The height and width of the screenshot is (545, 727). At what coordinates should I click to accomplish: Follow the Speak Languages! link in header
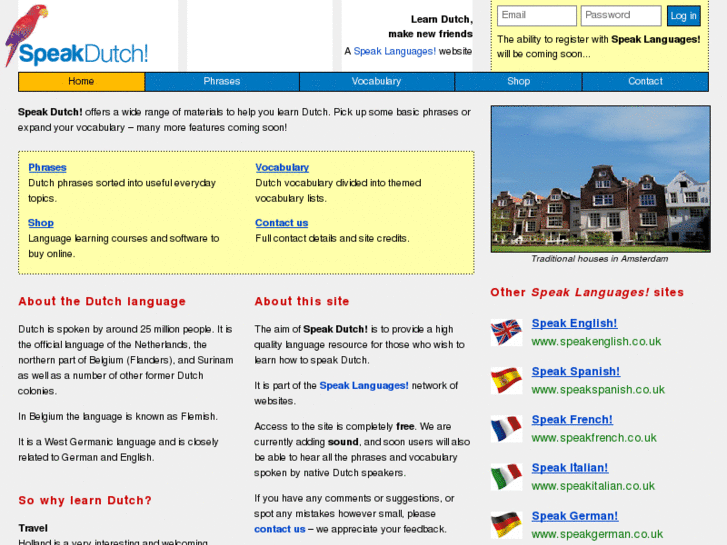395,51
